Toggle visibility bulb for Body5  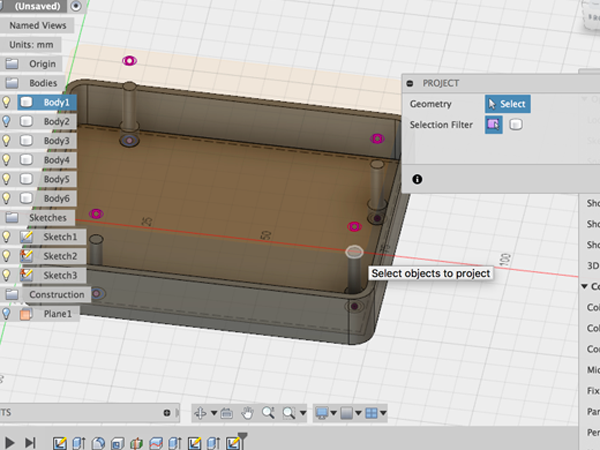[x=7, y=179]
